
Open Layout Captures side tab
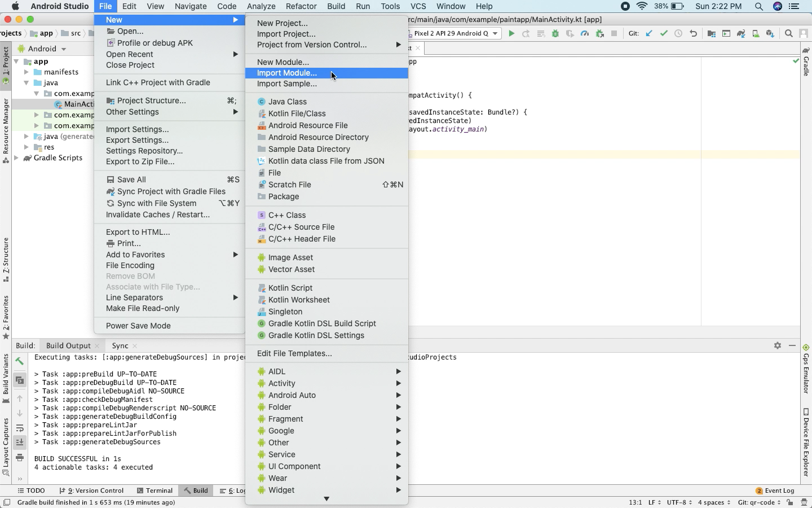coord(6,447)
